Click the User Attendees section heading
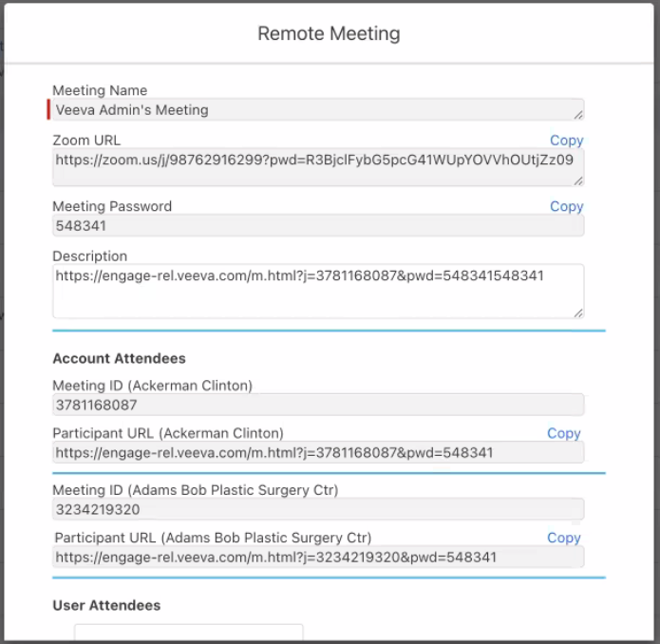 [x=106, y=605]
